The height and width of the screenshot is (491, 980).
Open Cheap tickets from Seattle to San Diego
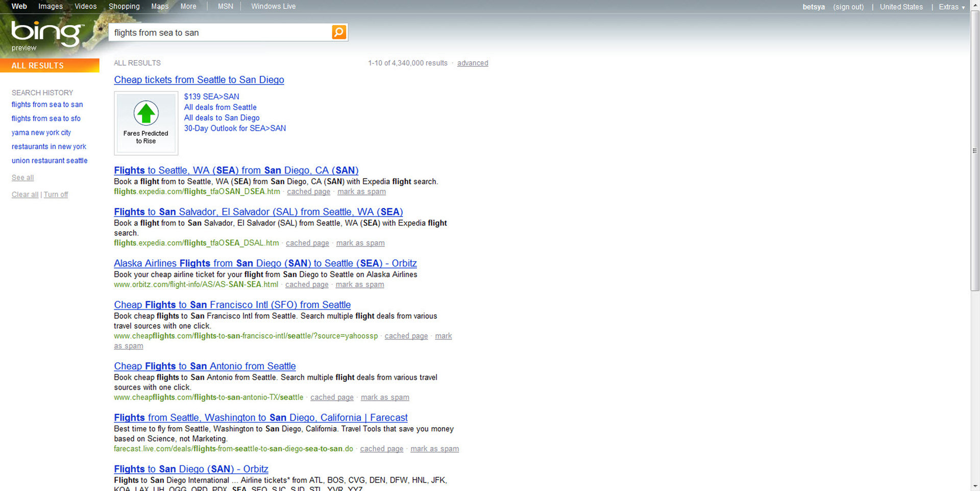pyautogui.click(x=199, y=80)
